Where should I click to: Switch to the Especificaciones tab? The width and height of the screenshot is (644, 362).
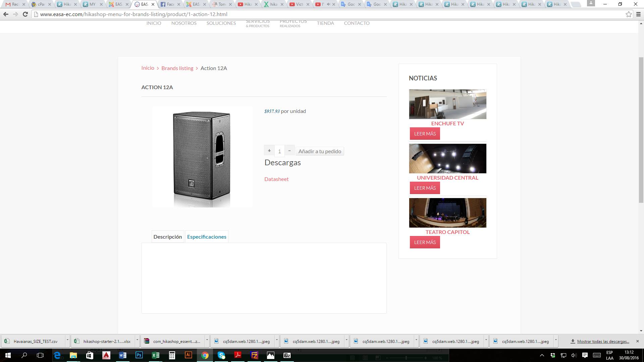(207, 237)
